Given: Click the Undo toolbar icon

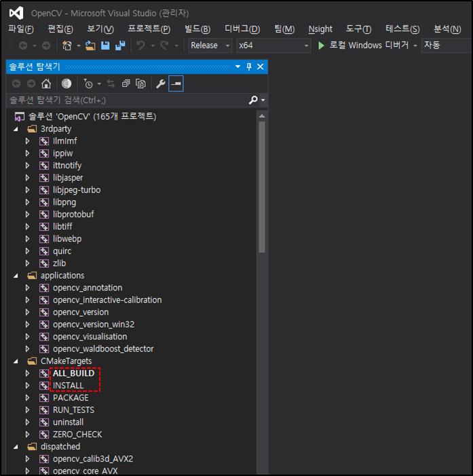Looking at the screenshot, I should [x=140, y=45].
